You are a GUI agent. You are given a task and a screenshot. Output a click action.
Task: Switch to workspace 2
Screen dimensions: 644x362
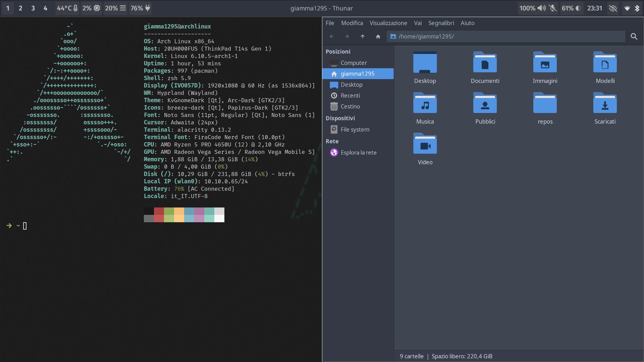point(20,8)
